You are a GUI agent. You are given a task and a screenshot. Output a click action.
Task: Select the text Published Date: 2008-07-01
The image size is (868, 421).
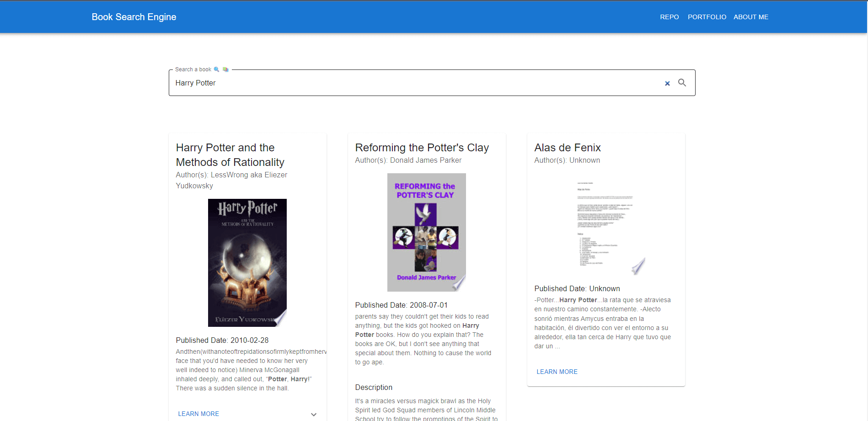click(x=402, y=305)
